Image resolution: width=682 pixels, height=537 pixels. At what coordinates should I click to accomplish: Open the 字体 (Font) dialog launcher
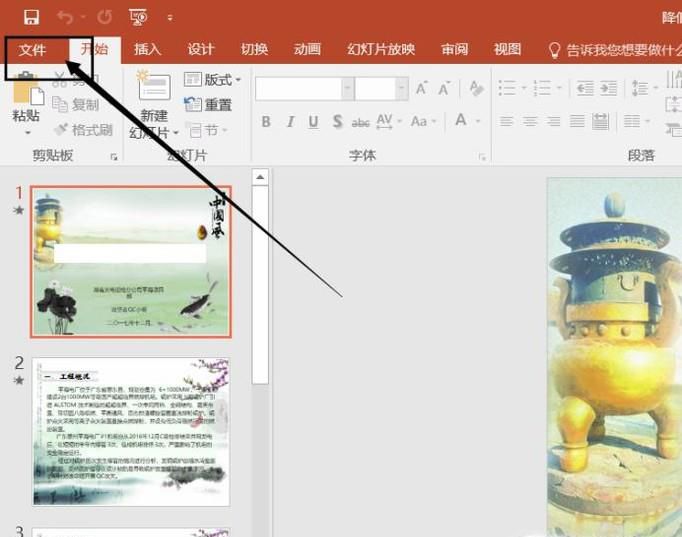coord(482,157)
